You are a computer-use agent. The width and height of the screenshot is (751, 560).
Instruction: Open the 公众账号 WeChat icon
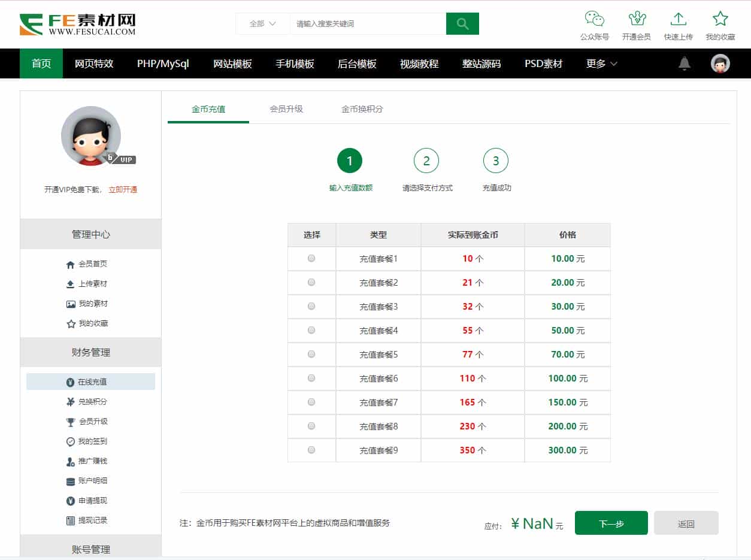pos(595,19)
